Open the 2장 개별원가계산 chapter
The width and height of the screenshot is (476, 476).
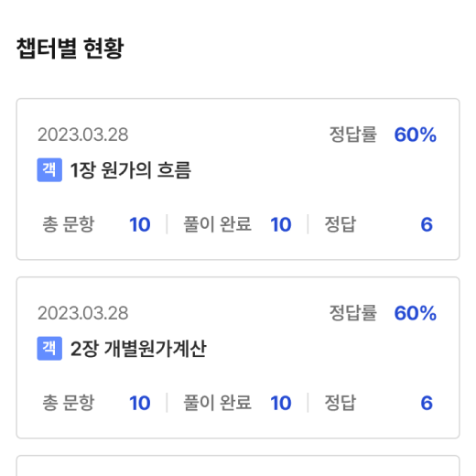pos(138,349)
